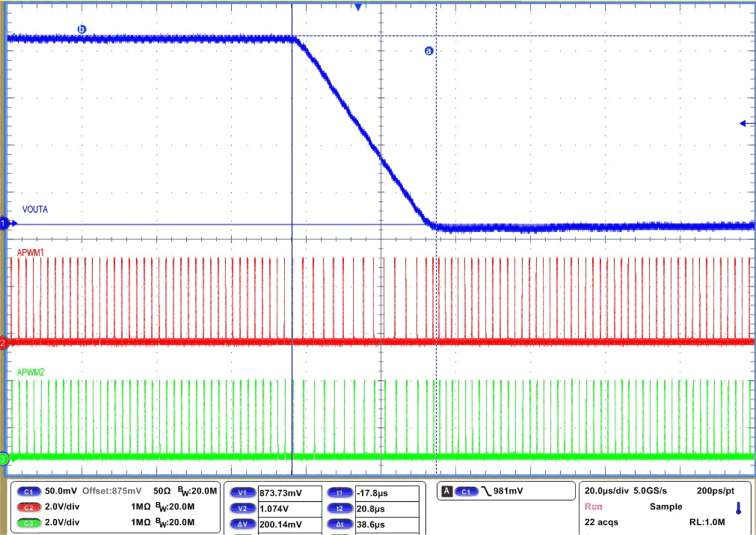The image size is (756, 535).
Task: Click the 873.73mV V1 value field
Action: (x=290, y=493)
